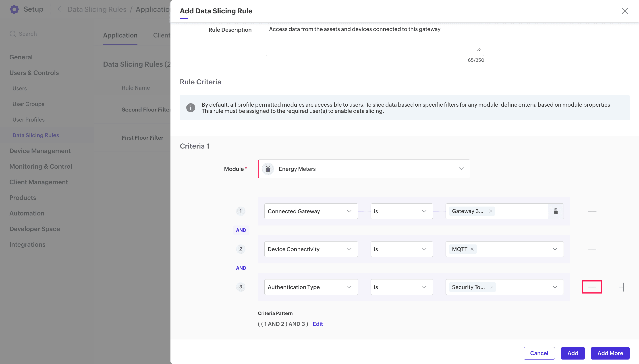
Task: Click Edit link for criteria pattern
Action: point(318,324)
